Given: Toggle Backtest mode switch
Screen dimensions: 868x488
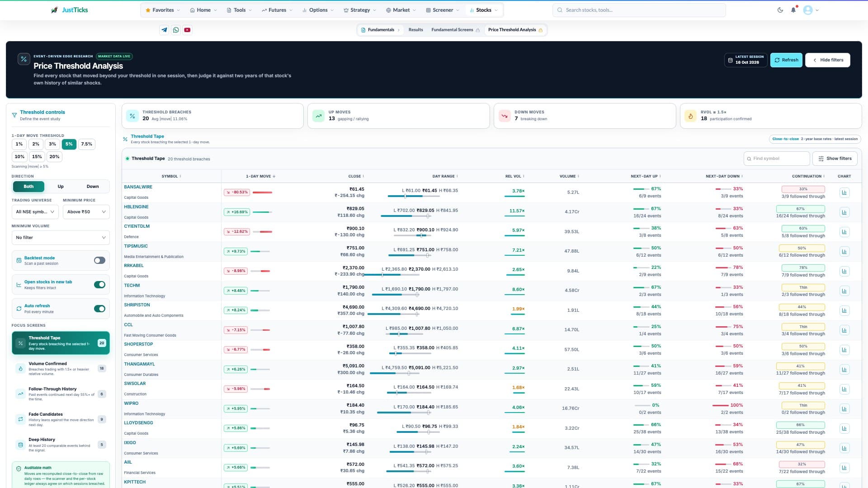Looking at the screenshot, I should (99, 260).
